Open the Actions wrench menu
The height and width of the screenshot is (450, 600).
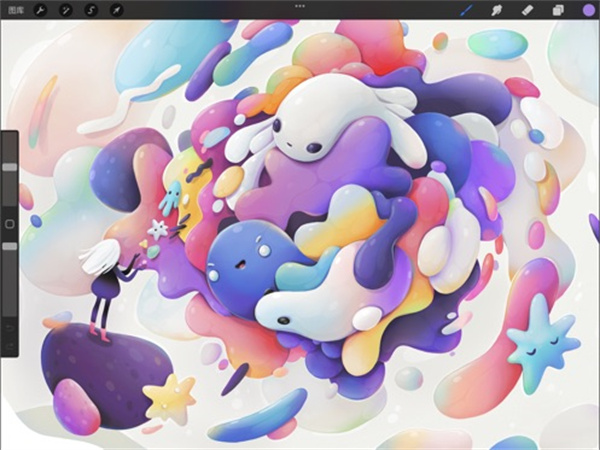pos(42,9)
